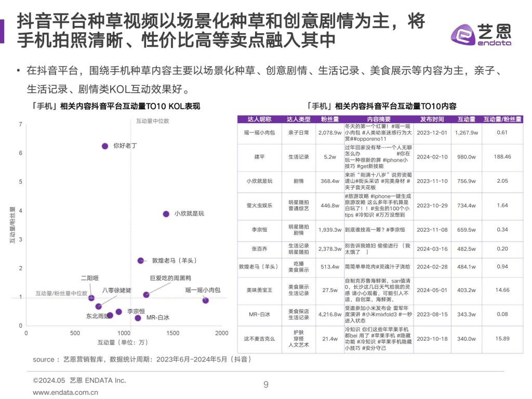This screenshot has width=532, height=399.
Task: Click the 980.0w interaction cell
Action: click(467, 157)
